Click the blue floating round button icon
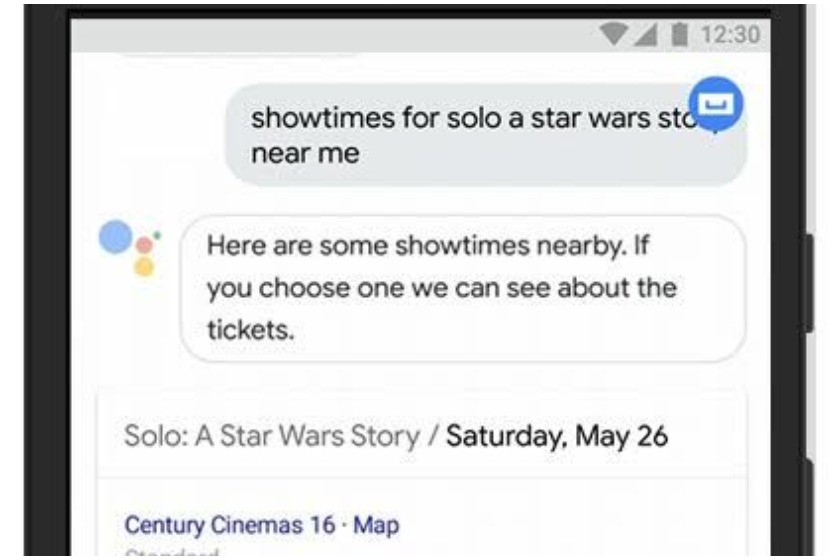The width and height of the screenshot is (840, 560). coord(716,104)
